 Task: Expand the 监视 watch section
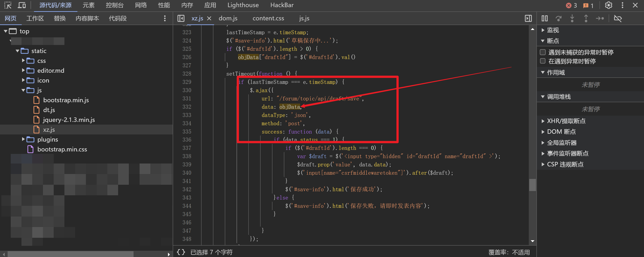pos(553,30)
